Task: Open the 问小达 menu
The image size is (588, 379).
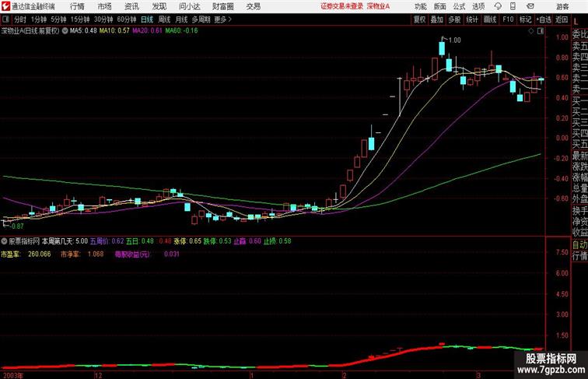Action: [189, 6]
